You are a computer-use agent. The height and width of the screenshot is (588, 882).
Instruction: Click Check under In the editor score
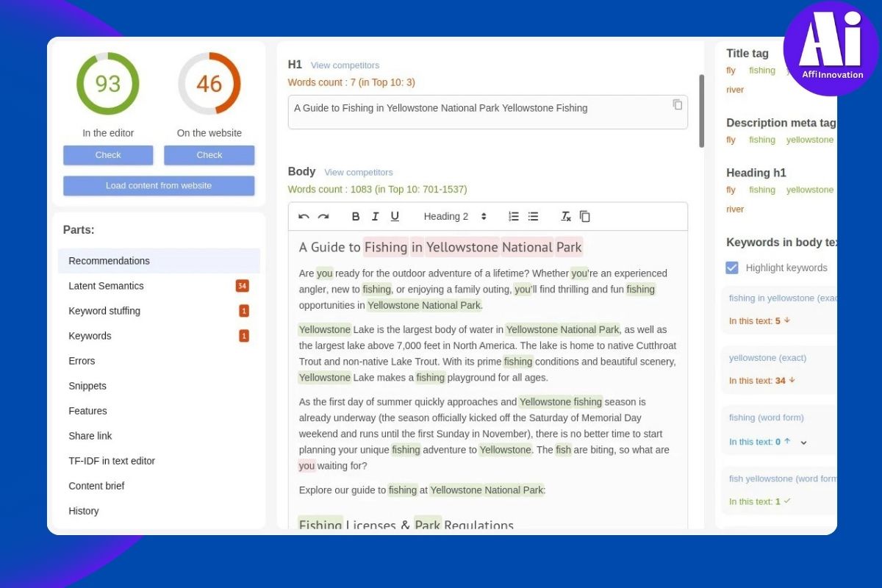(x=108, y=155)
